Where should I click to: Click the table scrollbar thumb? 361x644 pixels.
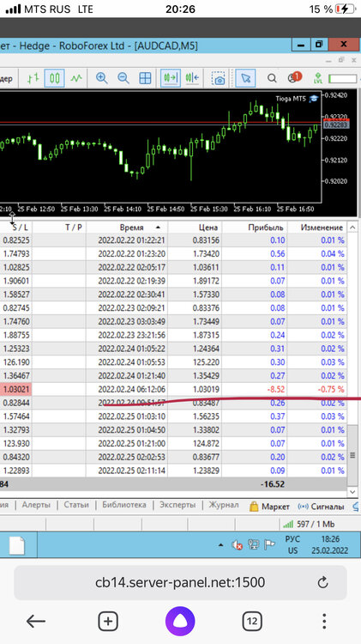point(352,455)
